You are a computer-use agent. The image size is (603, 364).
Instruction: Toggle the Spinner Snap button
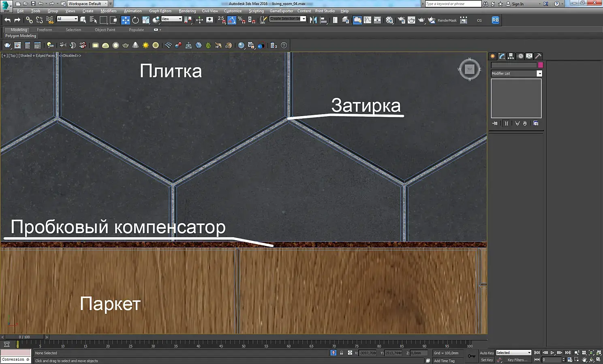pyautogui.click(x=252, y=20)
